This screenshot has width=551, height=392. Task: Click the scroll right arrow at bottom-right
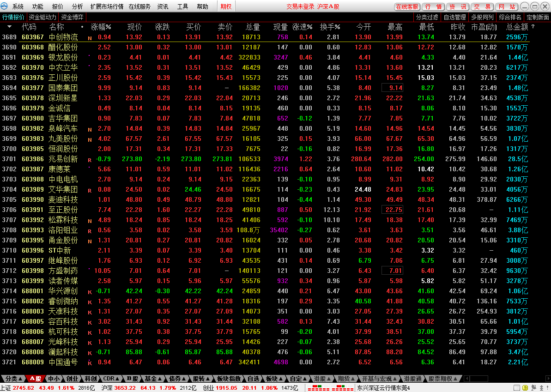[548, 379]
